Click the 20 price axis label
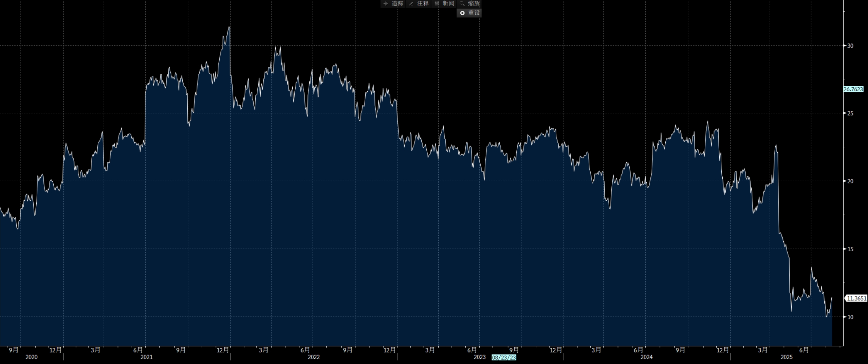The height and width of the screenshot is (364, 868). click(850, 181)
